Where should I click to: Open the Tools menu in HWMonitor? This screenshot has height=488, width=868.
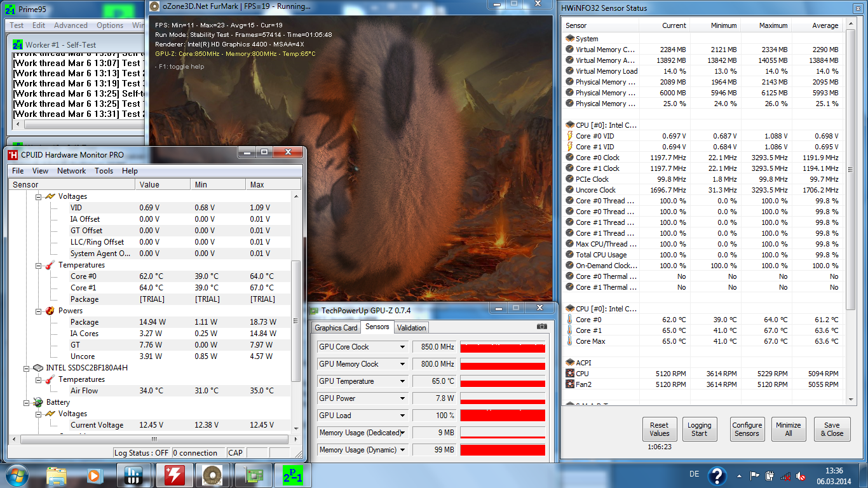[104, 171]
